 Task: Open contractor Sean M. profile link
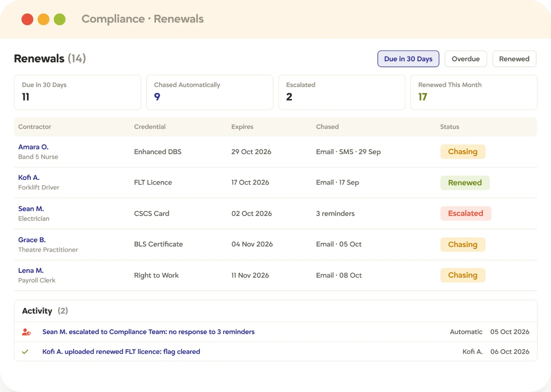tap(31, 209)
